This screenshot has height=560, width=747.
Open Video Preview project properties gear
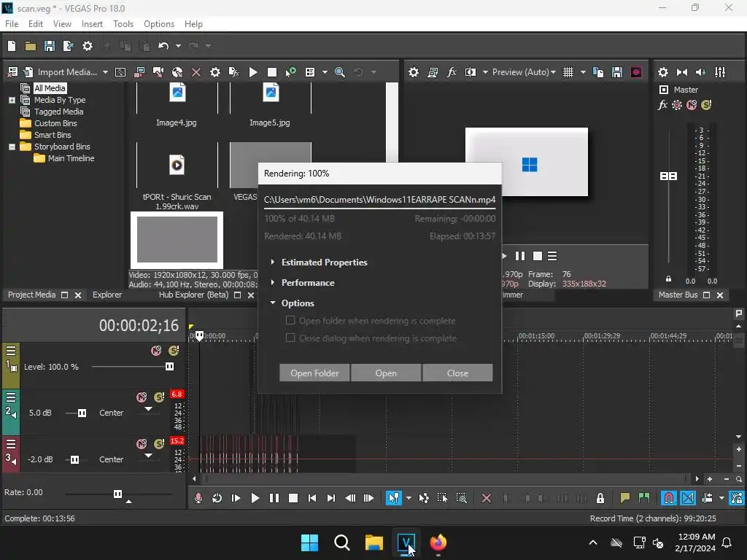point(414,72)
